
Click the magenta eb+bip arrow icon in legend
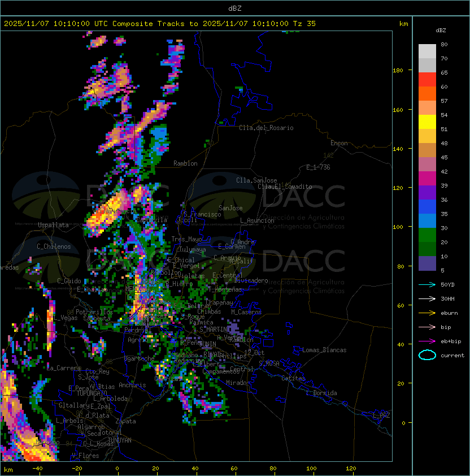pyautogui.click(x=427, y=341)
